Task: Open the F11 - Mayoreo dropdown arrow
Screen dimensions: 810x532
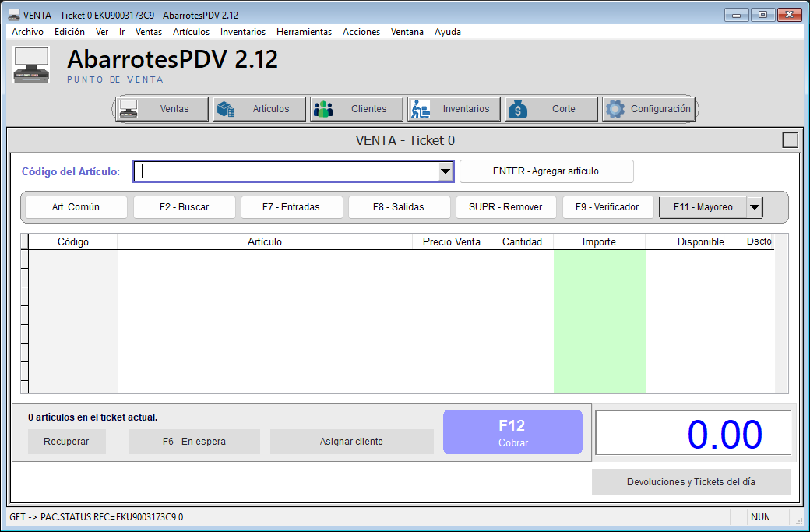Action: (755, 207)
